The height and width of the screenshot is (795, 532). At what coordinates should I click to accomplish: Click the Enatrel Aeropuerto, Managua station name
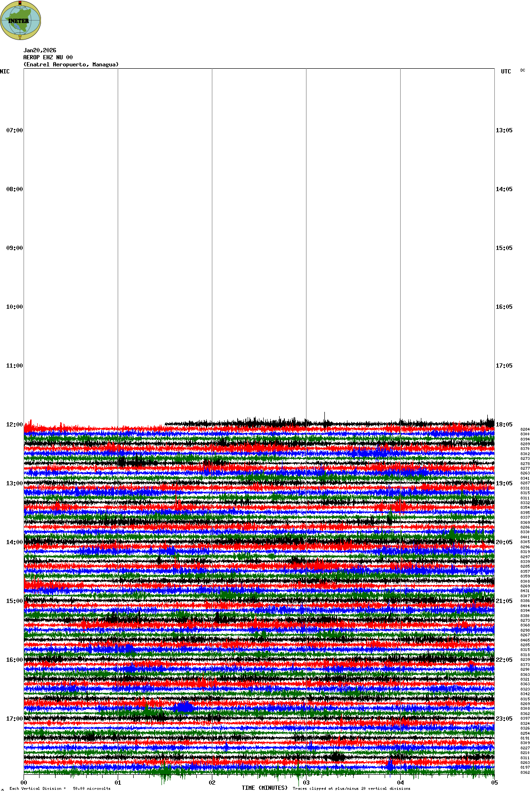click(x=71, y=64)
